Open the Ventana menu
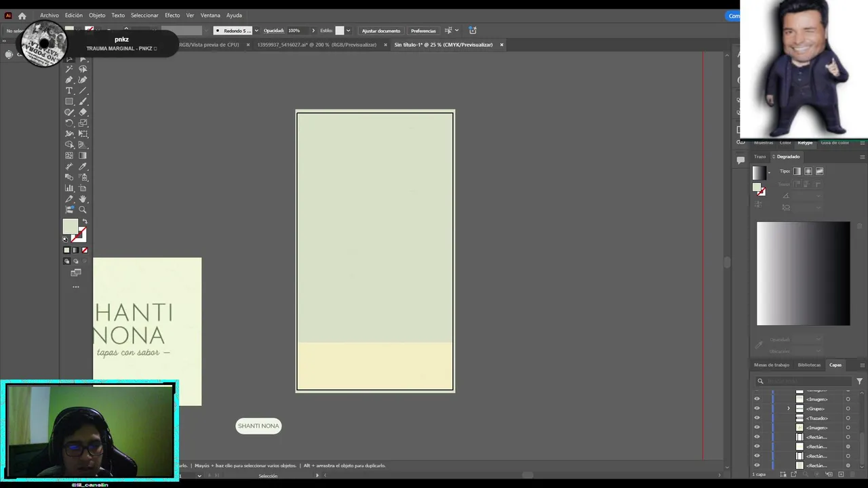 tap(210, 15)
